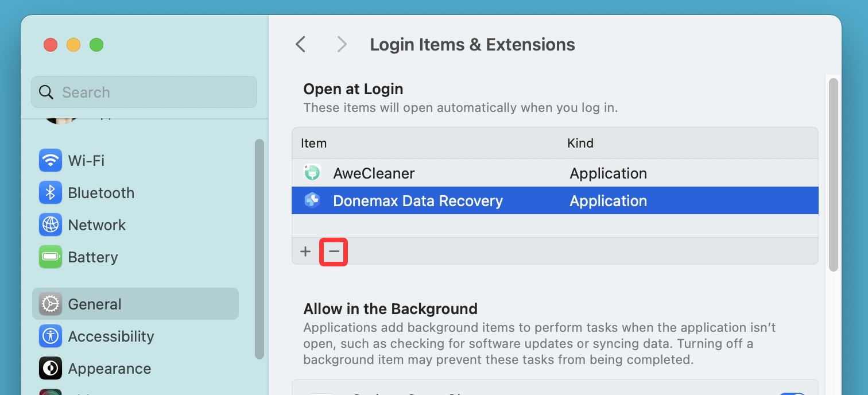Select the Network globe icon
Viewport: 868px width, 395px height.
click(51, 225)
